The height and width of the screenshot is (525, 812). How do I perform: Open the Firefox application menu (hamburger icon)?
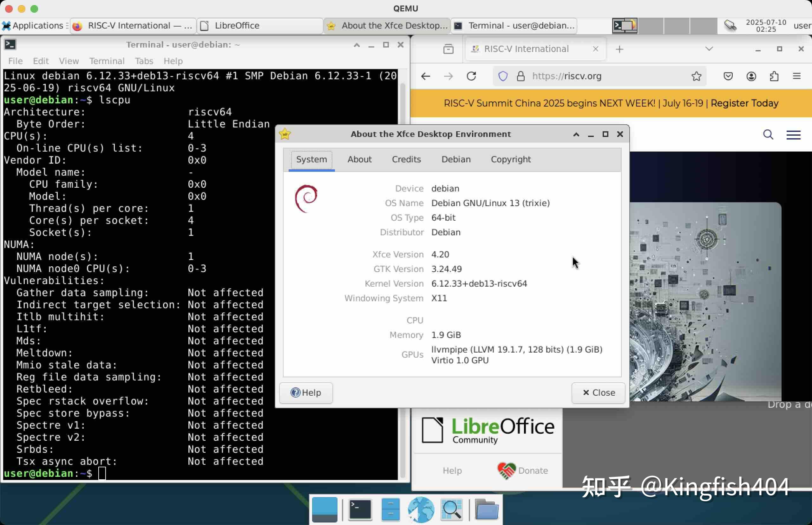tap(798, 76)
